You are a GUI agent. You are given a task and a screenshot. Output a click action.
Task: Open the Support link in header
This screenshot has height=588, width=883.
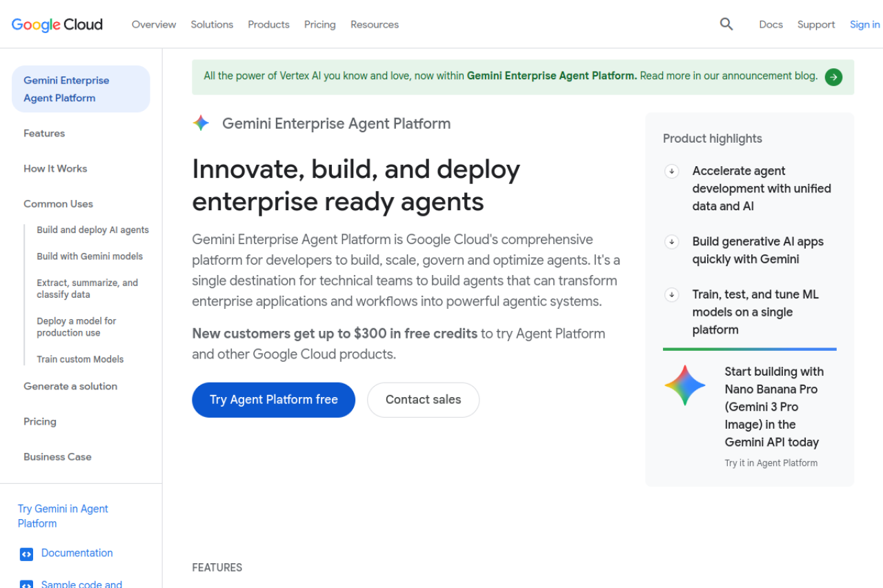[x=816, y=24]
